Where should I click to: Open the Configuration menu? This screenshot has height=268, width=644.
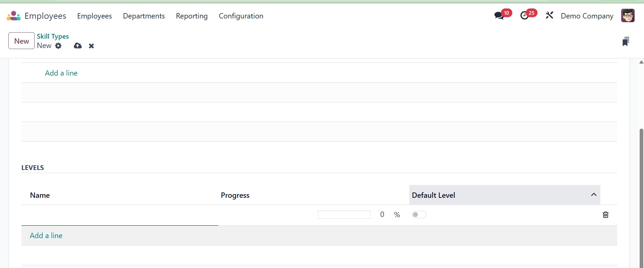pos(241,16)
